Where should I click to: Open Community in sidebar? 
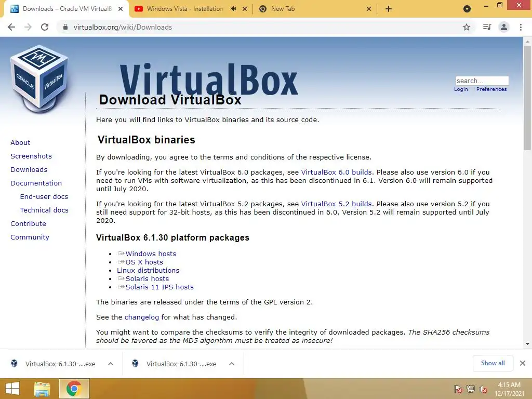click(x=30, y=237)
